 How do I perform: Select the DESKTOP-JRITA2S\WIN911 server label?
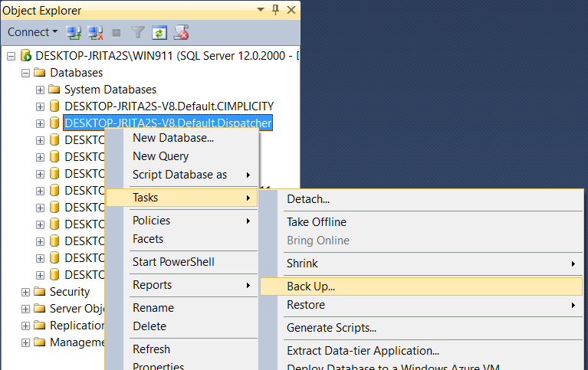(167, 56)
